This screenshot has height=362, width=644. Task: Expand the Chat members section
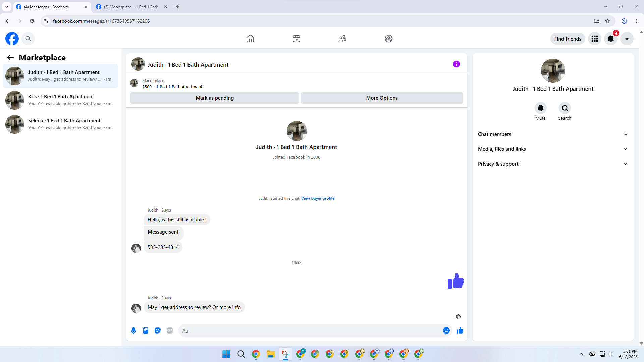[553, 134]
